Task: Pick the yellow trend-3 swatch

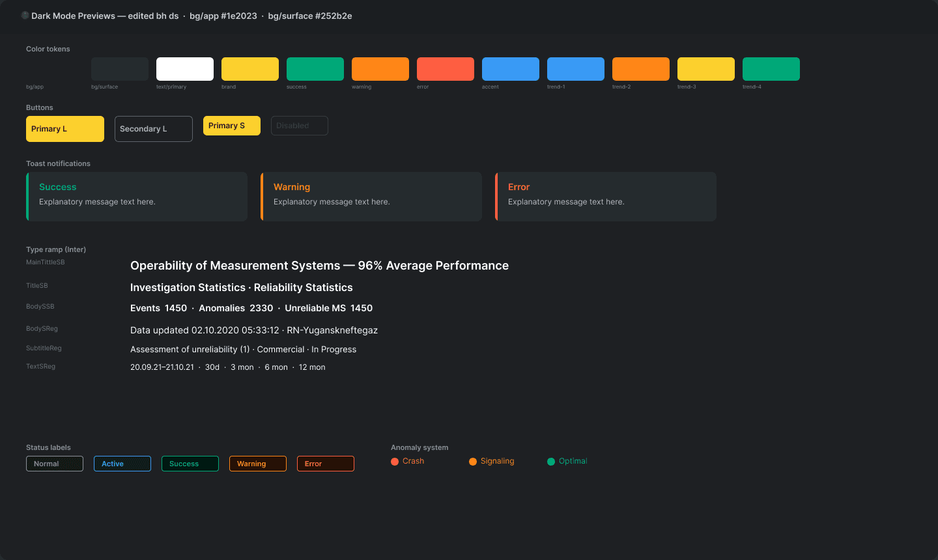Action: [706, 69]
